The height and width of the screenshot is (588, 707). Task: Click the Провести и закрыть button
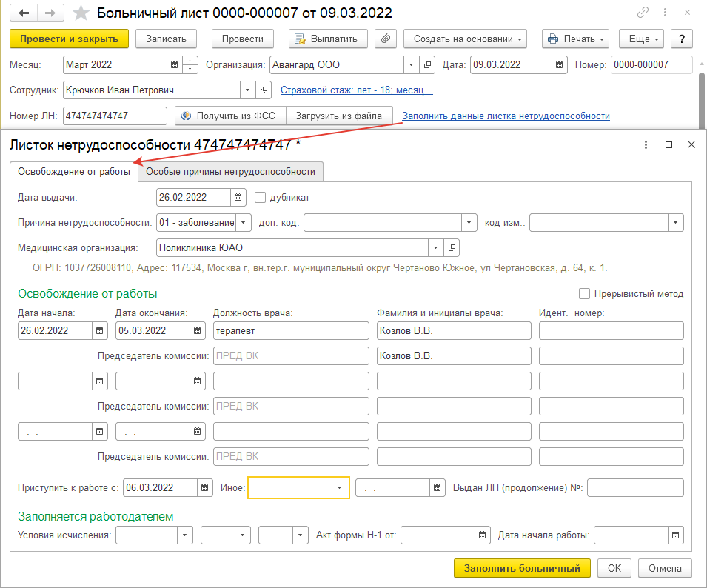point(69,39)
